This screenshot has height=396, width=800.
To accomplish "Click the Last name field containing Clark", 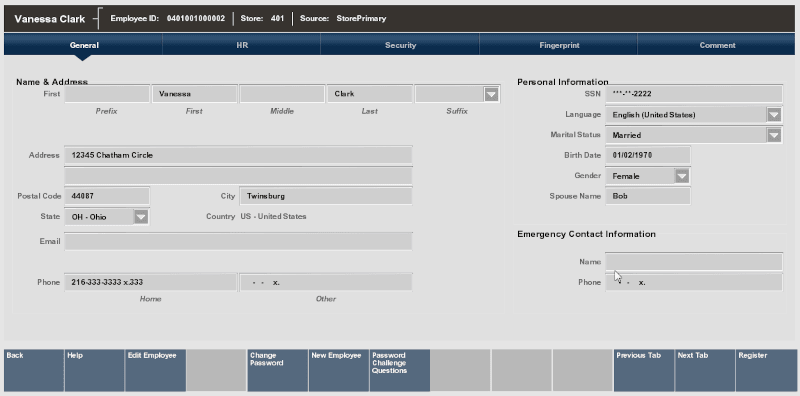I will (370, 94).
